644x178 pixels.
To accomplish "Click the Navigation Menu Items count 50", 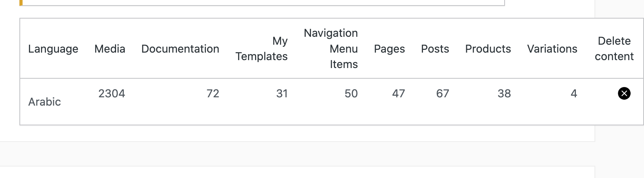I will coord(351,93).
